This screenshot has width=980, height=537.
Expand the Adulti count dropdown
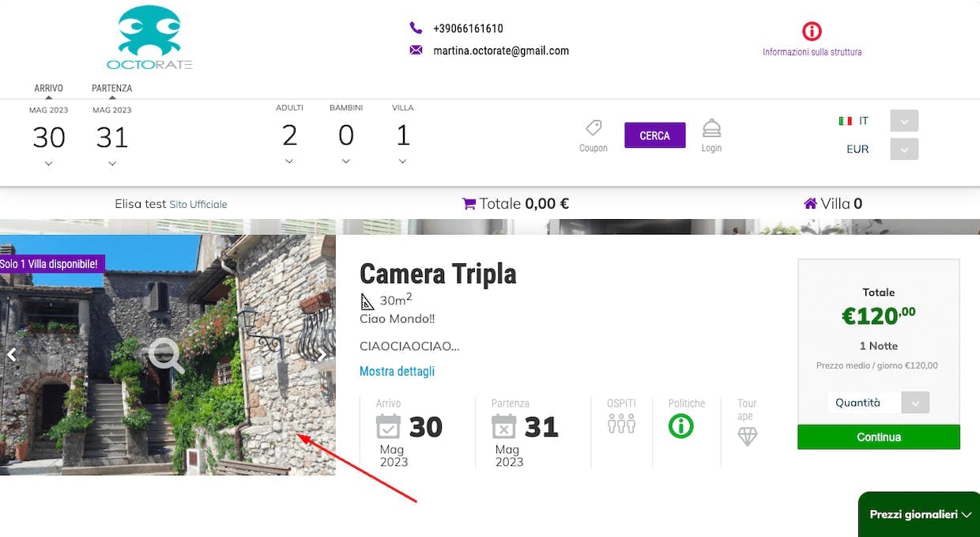[289, 161]
